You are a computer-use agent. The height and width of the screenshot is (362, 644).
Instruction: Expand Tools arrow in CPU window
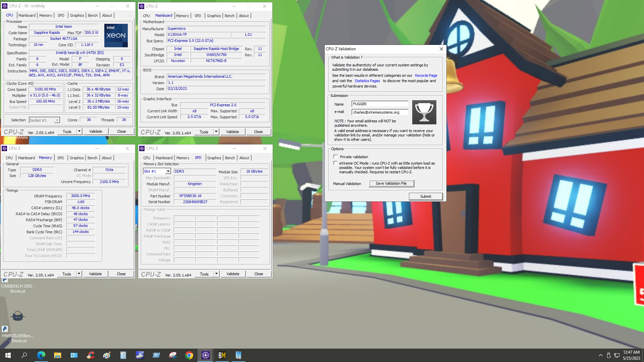79,131
